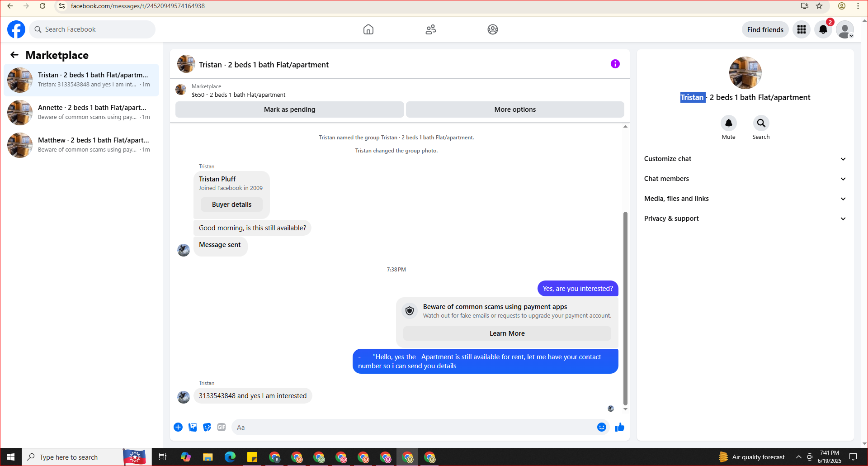868x466 pixels.
Task: Open Sticky Notes from the taskbar
Action: (252, 457)
